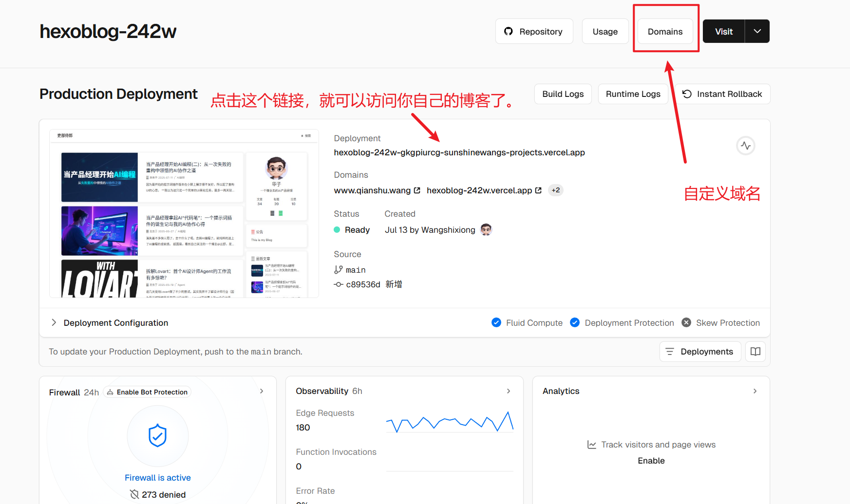Click Firewall is active link
Image resolution: width=850 pixels, height=504 pixels.
tap(158, 478)
